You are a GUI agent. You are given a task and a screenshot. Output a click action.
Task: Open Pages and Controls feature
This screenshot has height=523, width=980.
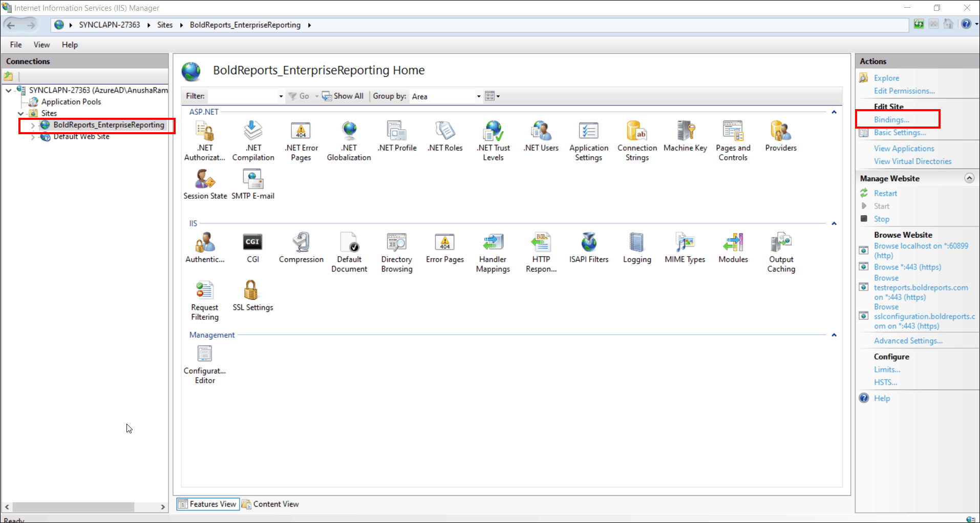click(x=733, y=141)
